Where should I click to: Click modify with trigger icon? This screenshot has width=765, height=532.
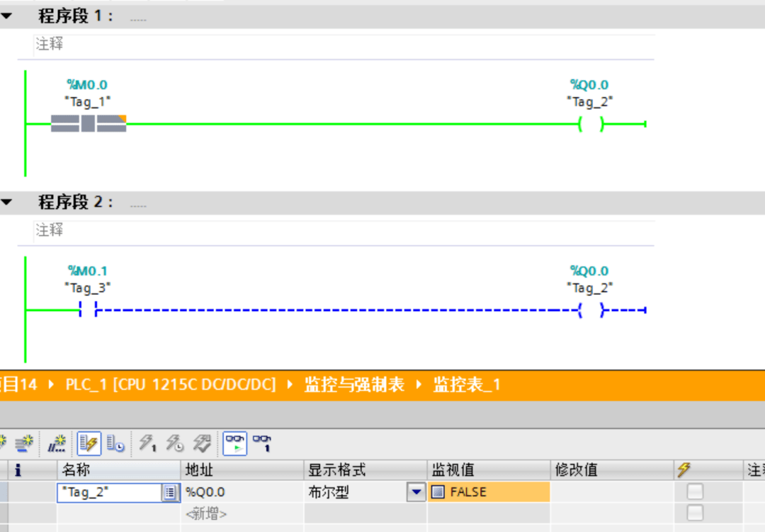pyautogui.click(x=175, y=443)
